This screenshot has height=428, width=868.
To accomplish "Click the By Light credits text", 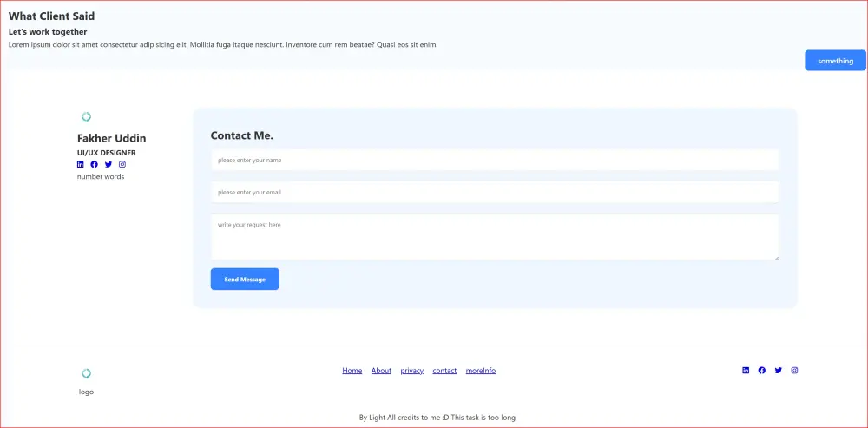I will [x=437, y=418].
